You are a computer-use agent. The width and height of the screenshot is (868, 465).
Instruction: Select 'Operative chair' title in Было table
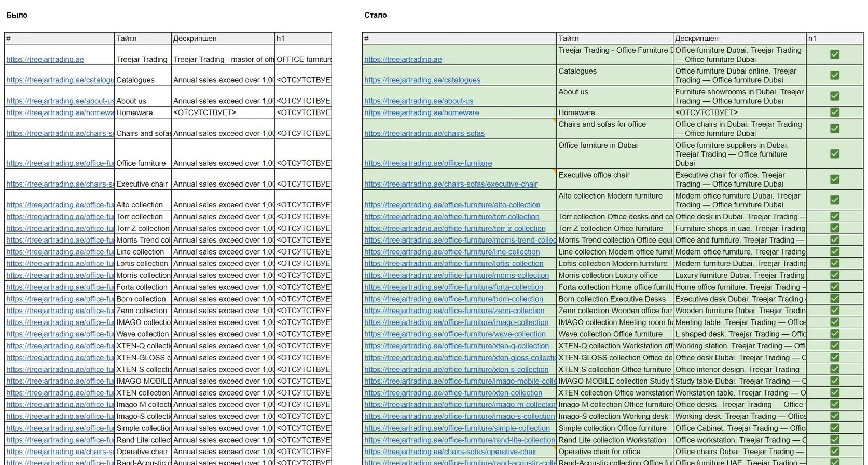(143, 452)
